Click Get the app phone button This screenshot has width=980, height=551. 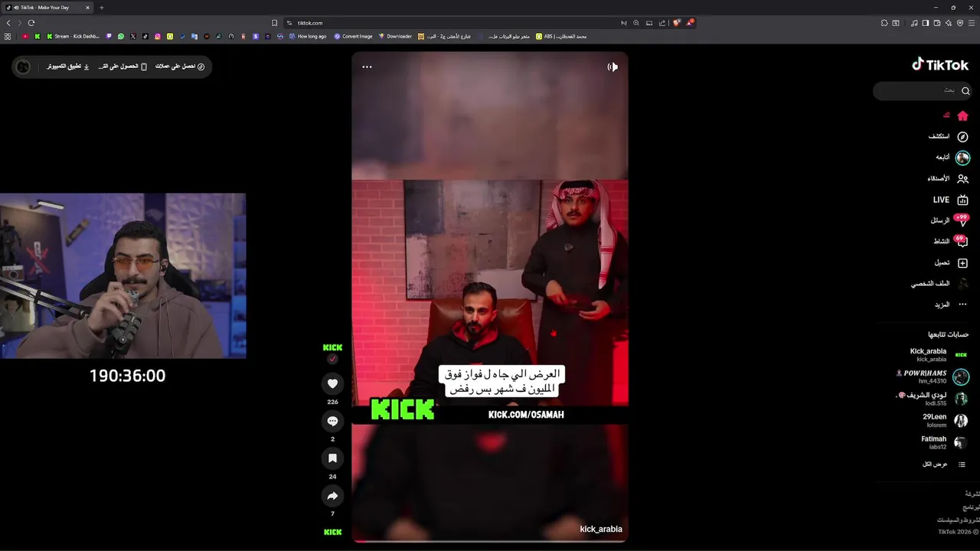122,67
